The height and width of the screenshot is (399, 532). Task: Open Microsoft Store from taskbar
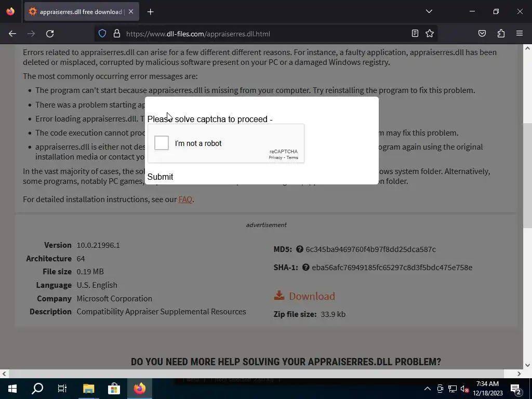coord(114,389)
